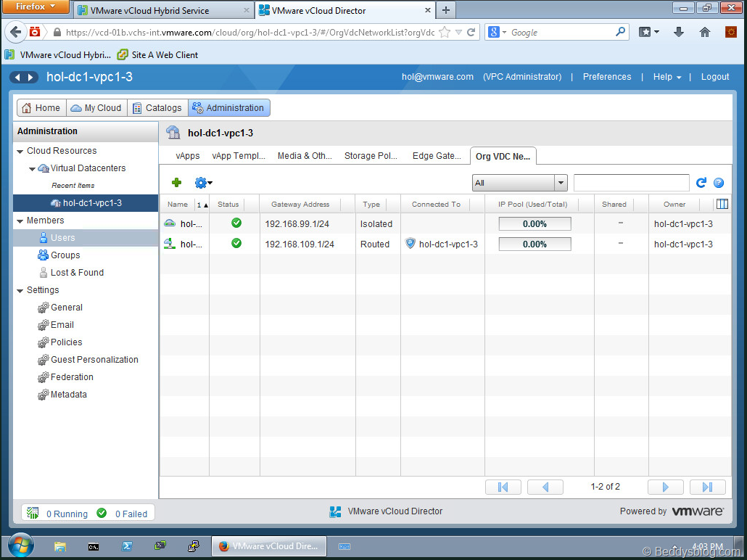Click the green status check for 192.168.109.1/24
747x560 pixels.
pyautogui.click(x=236, y=243)
